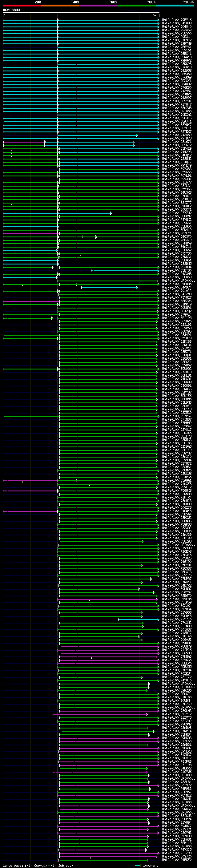Select hit UniRef100_Q76G13
197x868 pixels.
[176, 67]
